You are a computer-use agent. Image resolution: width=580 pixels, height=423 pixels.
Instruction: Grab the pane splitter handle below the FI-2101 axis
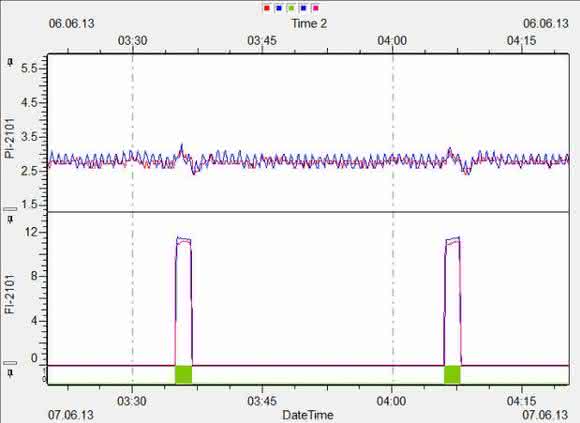[x=11, y=363]
